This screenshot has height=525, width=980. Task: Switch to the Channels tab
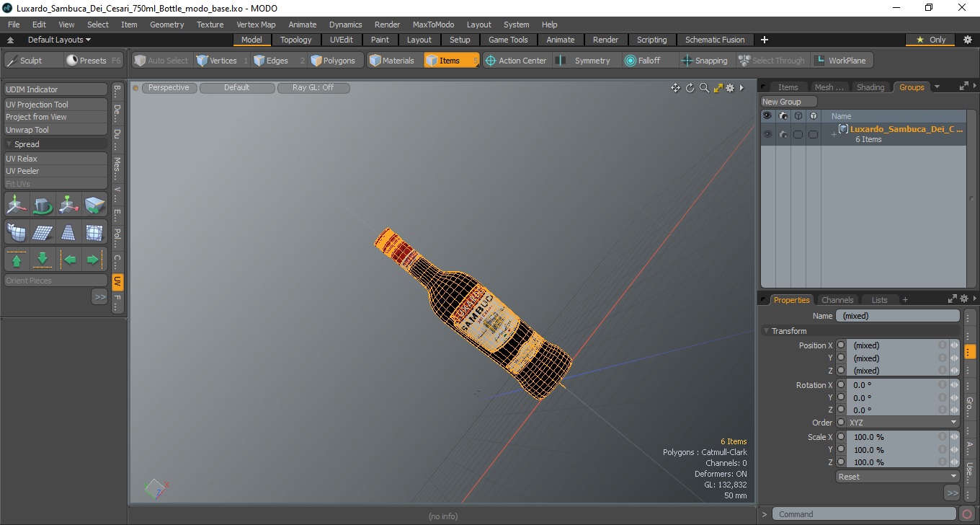pos(837,300)
